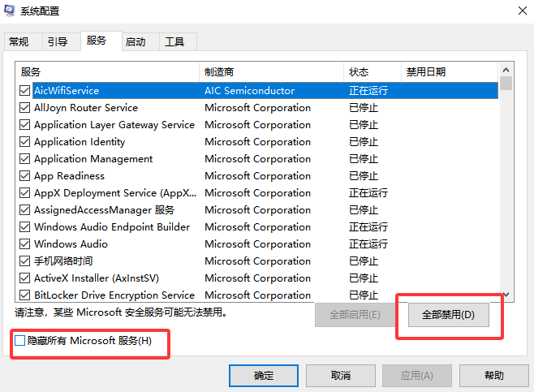Viewport: 534px width, 392px height.
Task: Uncheck AllJoyn Router Service checkbox
Action: tap(24, 108)
